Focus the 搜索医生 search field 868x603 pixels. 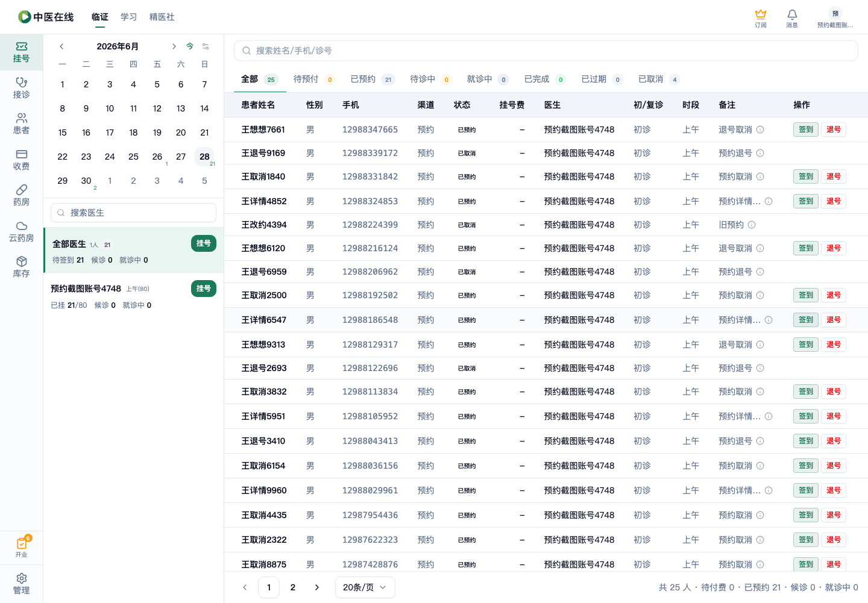(x=133, y=213)
